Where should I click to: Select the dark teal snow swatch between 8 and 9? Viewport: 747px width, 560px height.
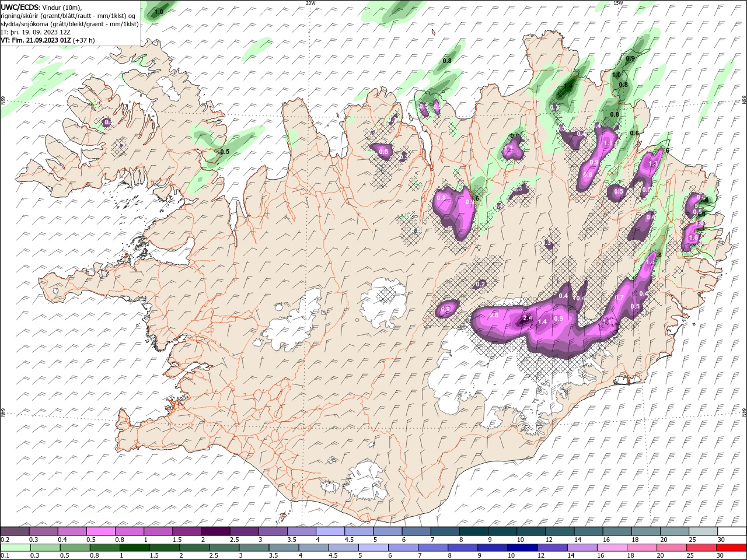(473, 531)
